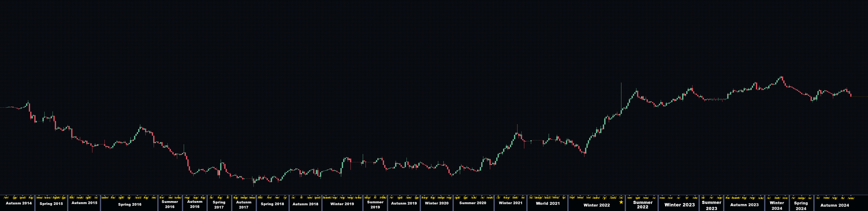Click the /c/ marker in Winter 2024
868x211 pixels.
769,198
